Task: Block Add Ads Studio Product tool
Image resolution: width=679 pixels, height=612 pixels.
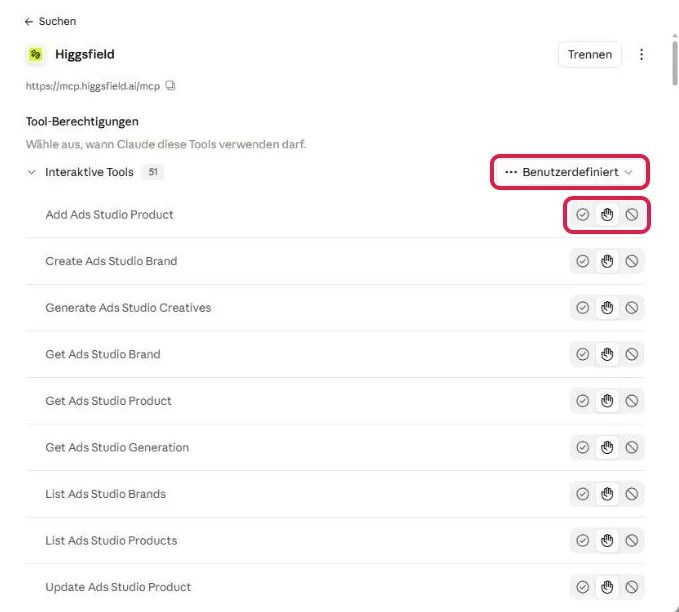Action: click(632, 214)
